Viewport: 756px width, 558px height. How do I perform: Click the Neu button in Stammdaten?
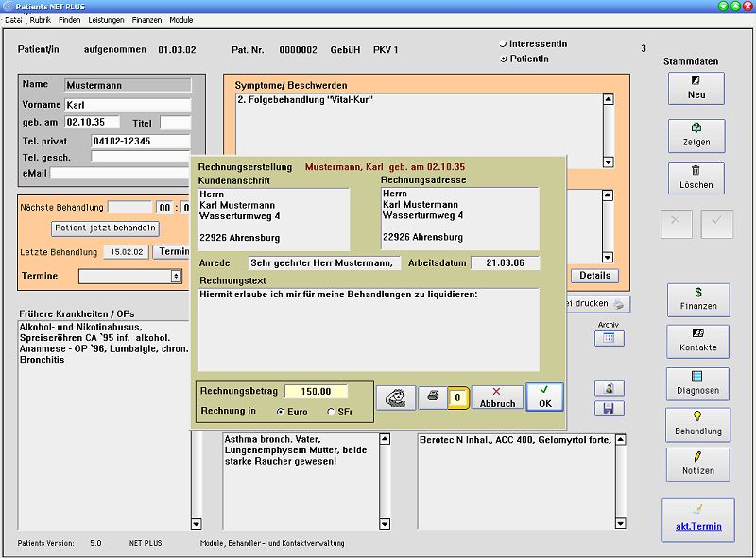[x=696, y=88]
